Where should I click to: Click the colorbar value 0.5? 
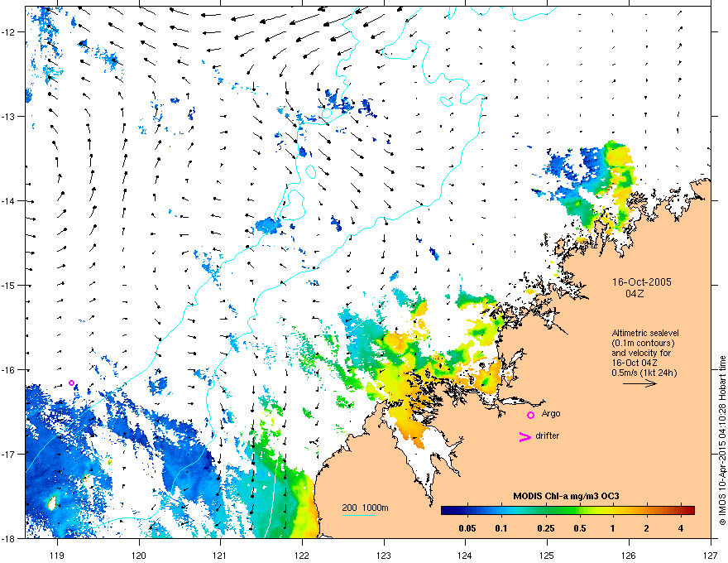[579, 528]
